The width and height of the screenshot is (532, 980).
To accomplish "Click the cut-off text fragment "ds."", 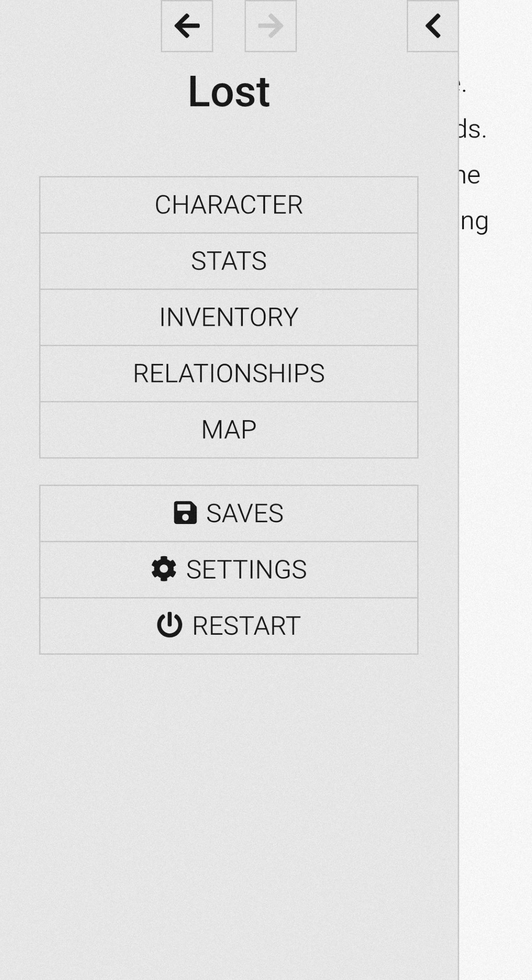I will 473,129.
